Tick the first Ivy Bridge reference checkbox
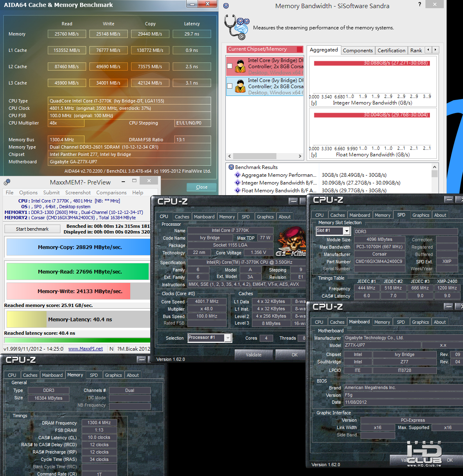463x476 pixels. pyautogui.click(x=230, y=66)
